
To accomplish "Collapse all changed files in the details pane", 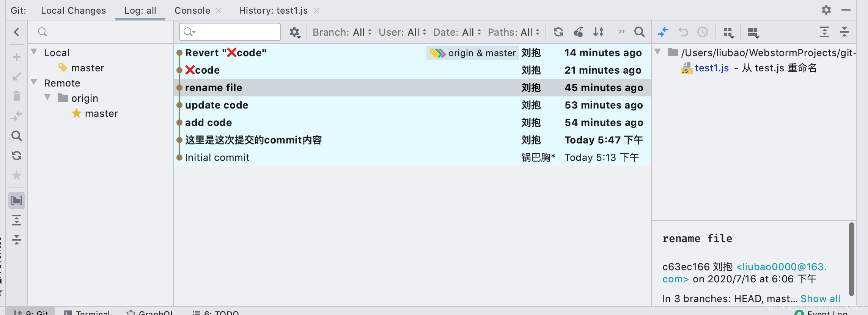I will [x=844, y=32].
